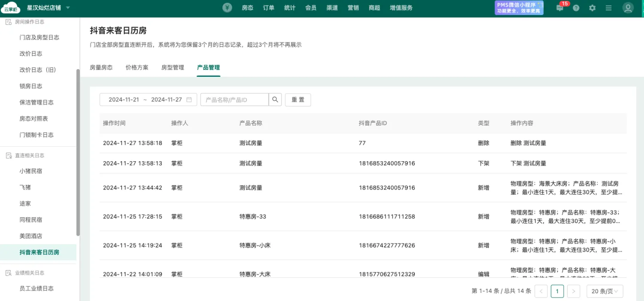Open the 房态 menu
Image resolution: width=644 pixels, height=301 pixels.
(247, 8)
